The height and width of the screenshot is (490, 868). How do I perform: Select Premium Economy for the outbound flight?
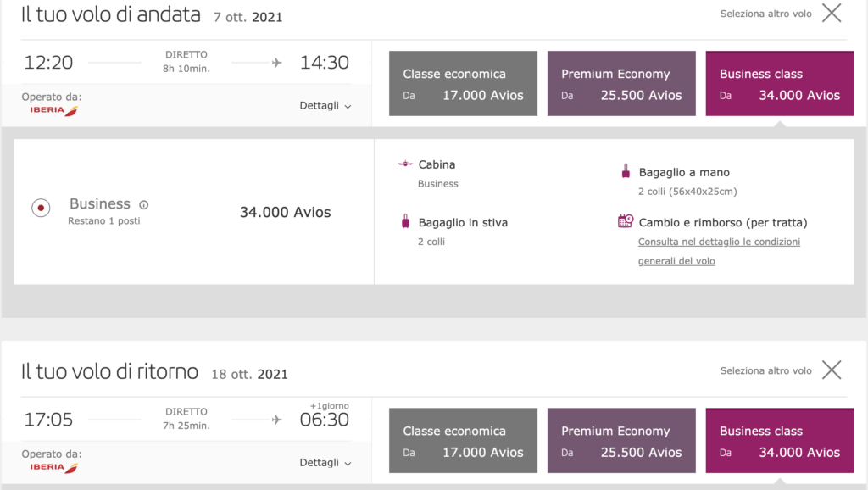pyautogui.click(x=621, y=83)
